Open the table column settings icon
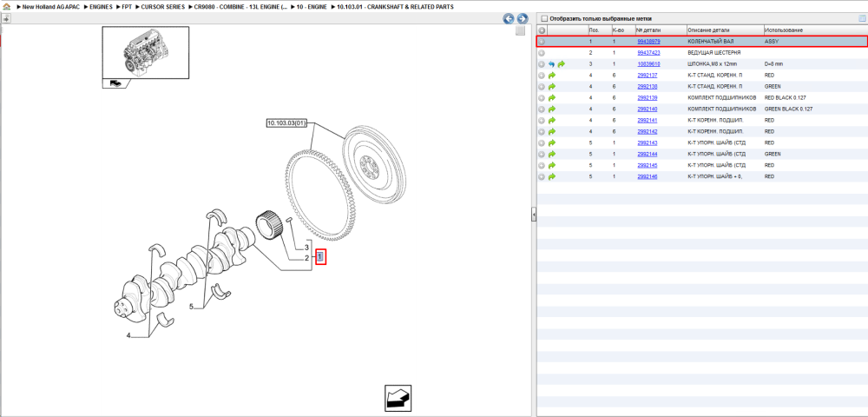Screen dimensions: 868x417 tap(862, 18)
